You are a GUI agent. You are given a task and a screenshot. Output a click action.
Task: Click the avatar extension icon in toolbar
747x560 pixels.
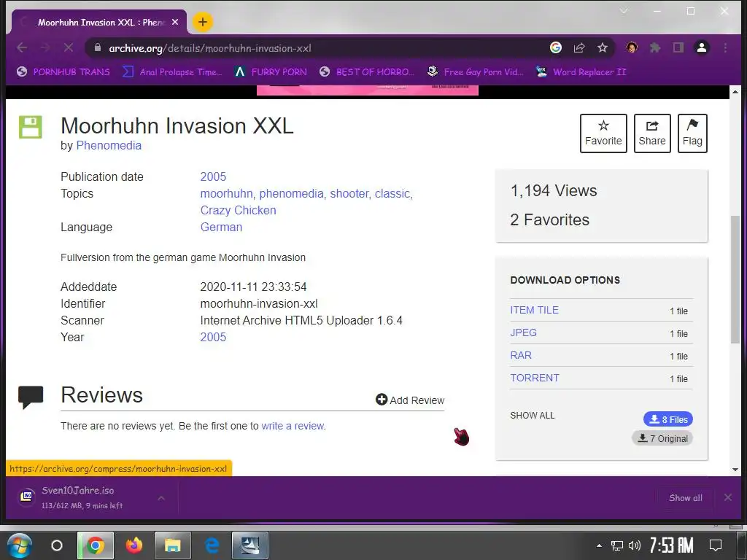point(632,47)
